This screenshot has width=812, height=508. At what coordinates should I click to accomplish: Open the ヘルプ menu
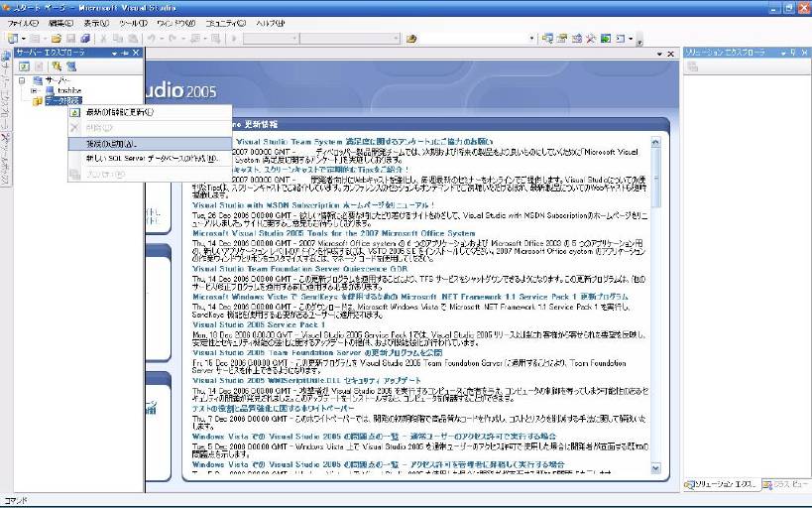point(271,24)
